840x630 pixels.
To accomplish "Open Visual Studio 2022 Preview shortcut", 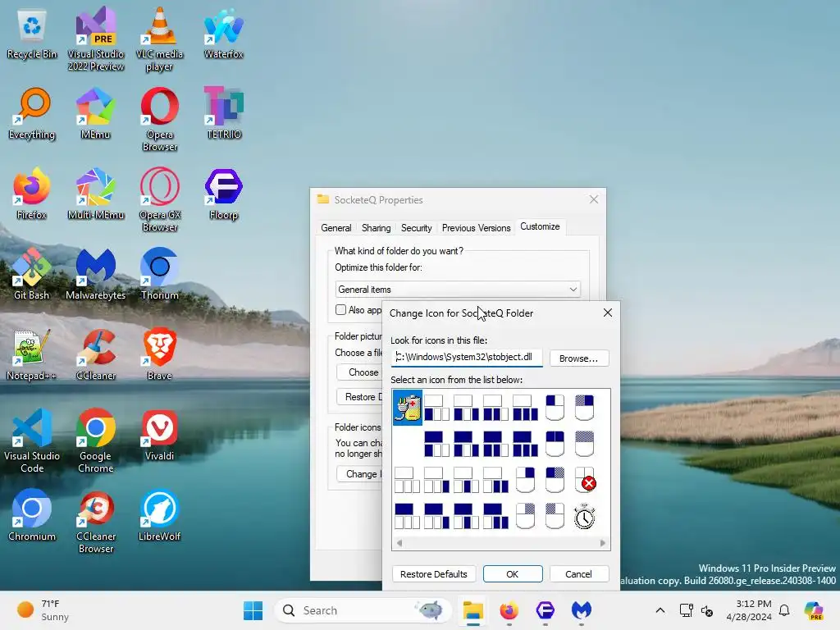I will [x=96, y=39].
